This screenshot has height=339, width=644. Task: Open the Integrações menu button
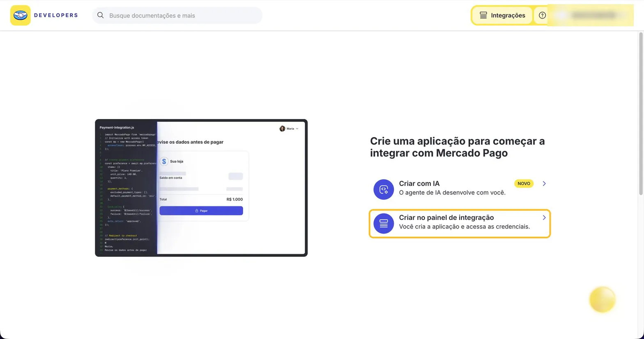(x=502, y=15)
